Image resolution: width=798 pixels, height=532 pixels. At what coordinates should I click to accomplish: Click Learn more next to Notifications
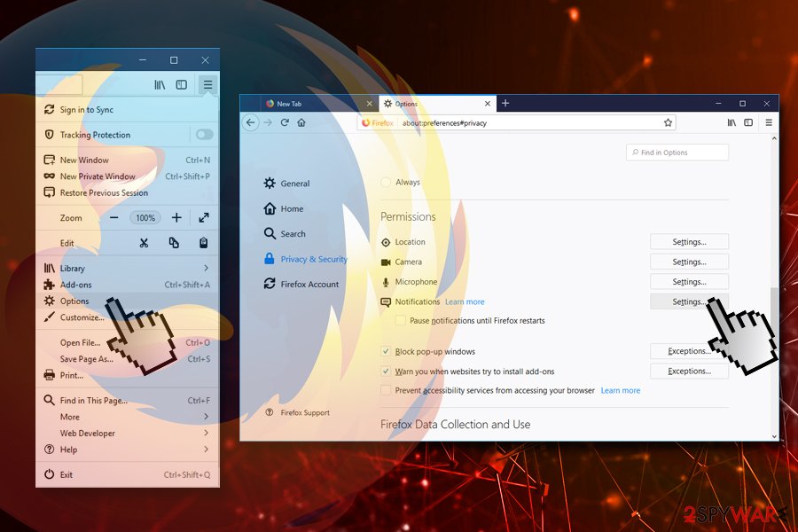[465, 301]
